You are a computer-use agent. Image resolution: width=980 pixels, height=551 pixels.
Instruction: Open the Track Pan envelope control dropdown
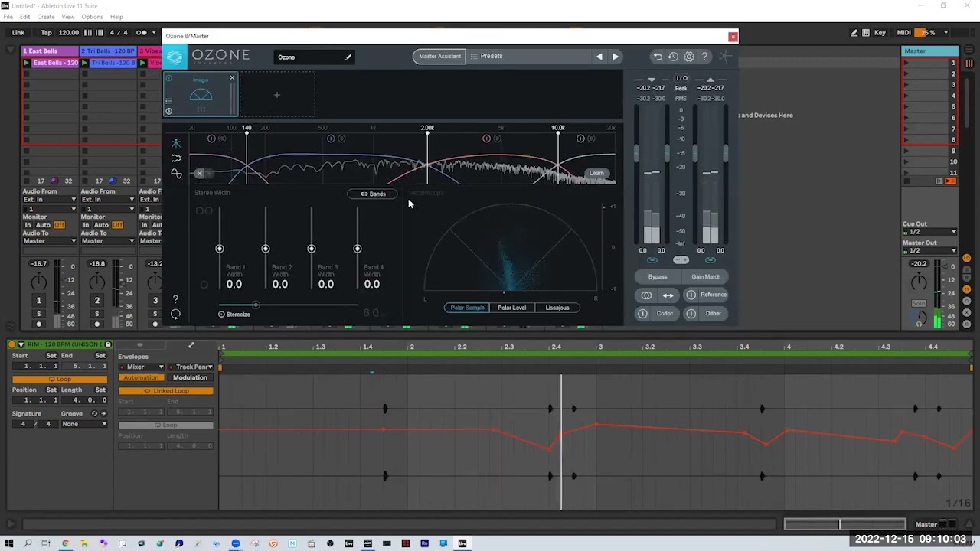point(190,367)
